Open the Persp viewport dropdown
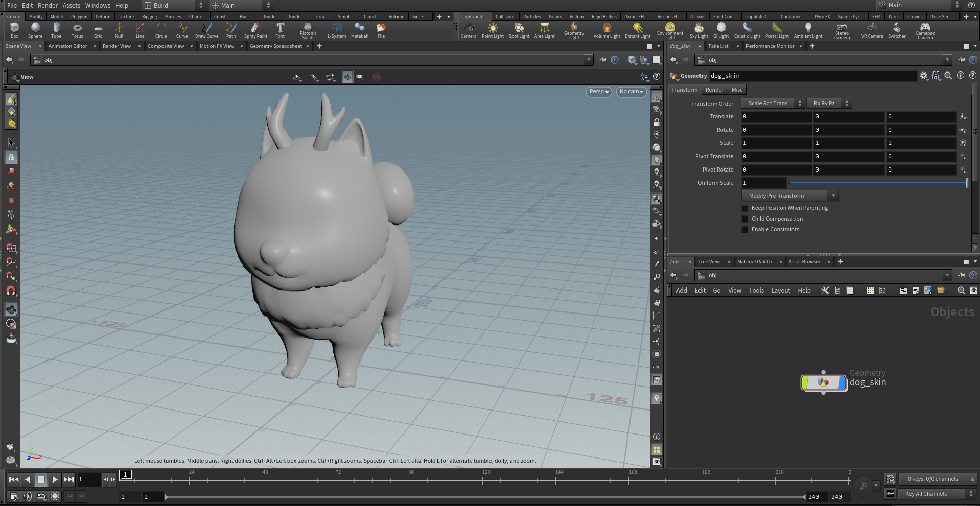 [598, 92]
